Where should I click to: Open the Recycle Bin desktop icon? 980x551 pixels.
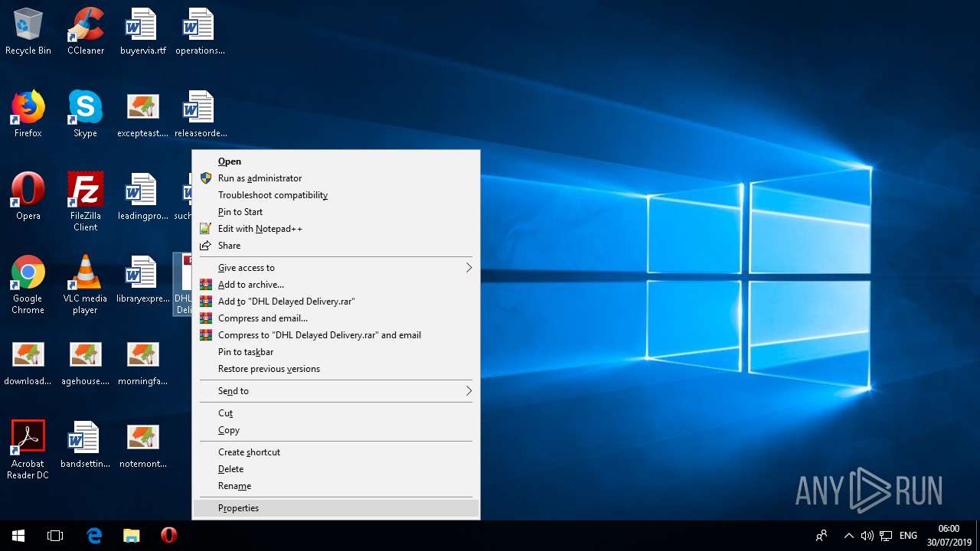point(28,32)
